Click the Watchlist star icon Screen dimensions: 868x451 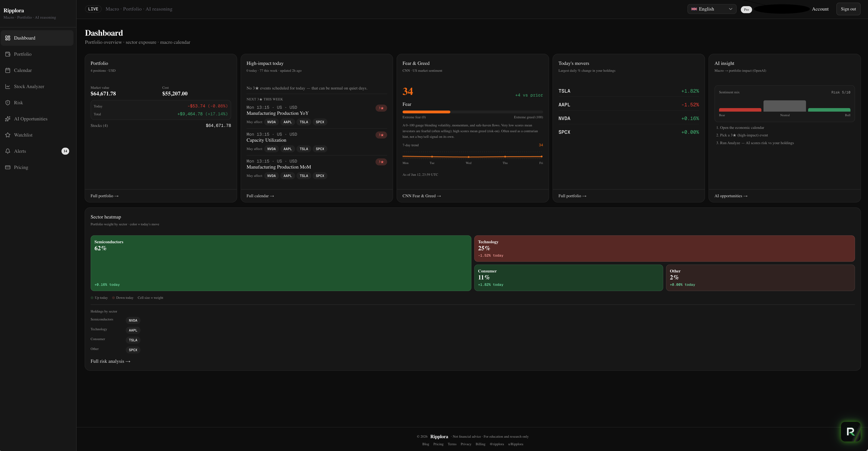pos(8,135)
